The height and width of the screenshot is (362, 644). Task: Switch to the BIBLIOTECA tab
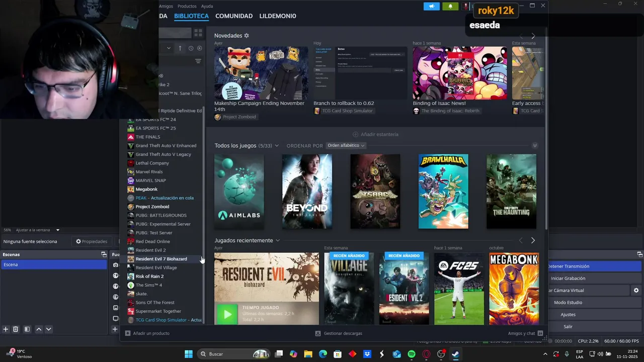(191, 16)
